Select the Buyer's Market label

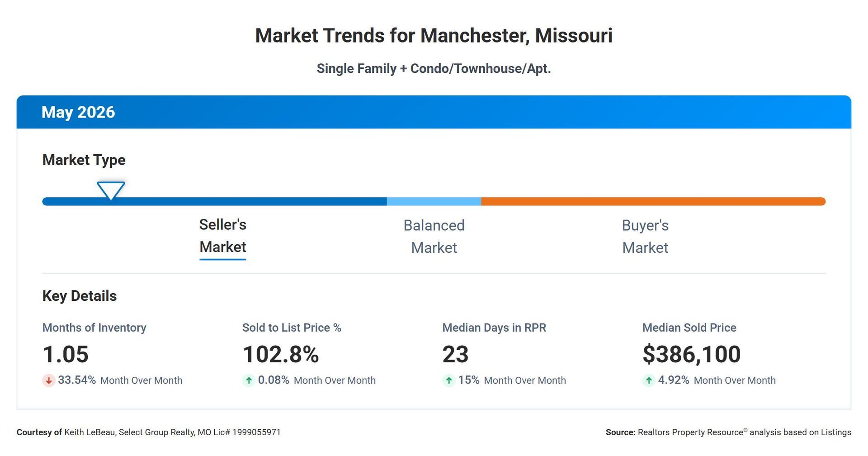(645, 237)
